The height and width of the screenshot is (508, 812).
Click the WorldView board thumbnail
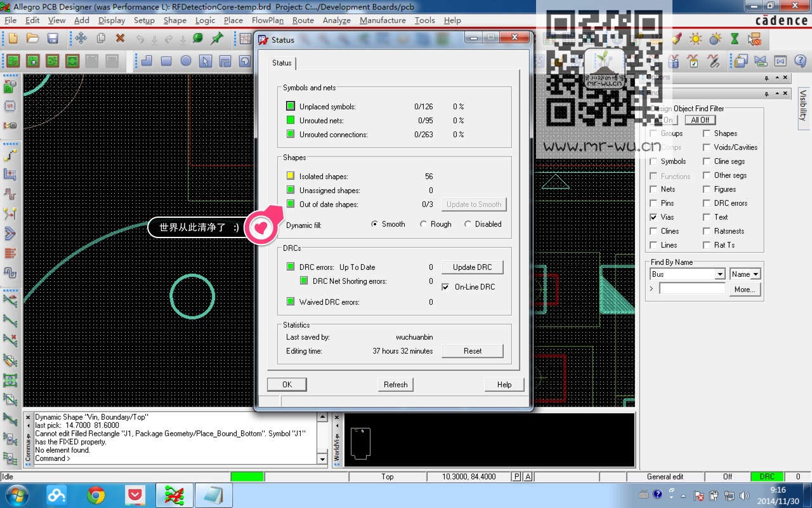[x=360, y=443]
